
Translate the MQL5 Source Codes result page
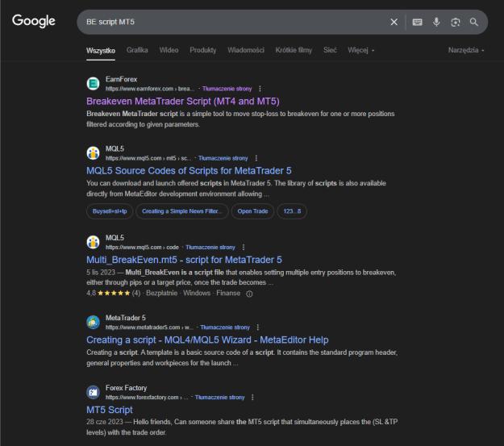click(223, 158)
